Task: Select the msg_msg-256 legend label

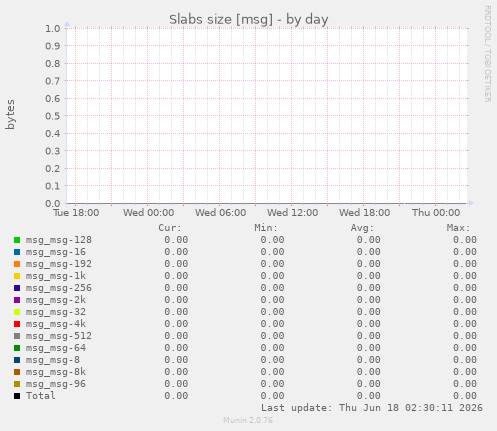Action: (59, 288)
